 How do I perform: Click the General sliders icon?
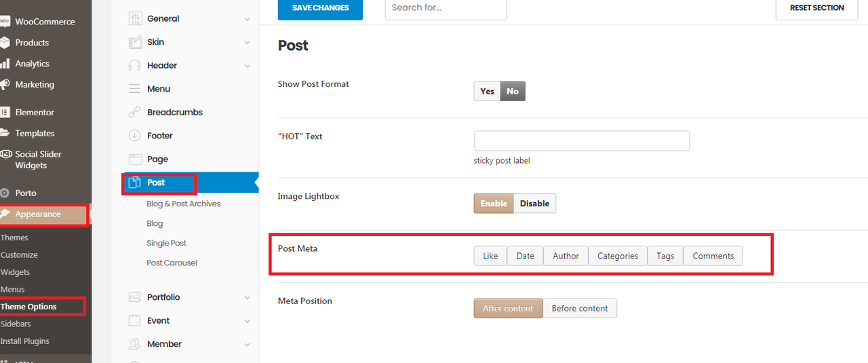(135, 19)
